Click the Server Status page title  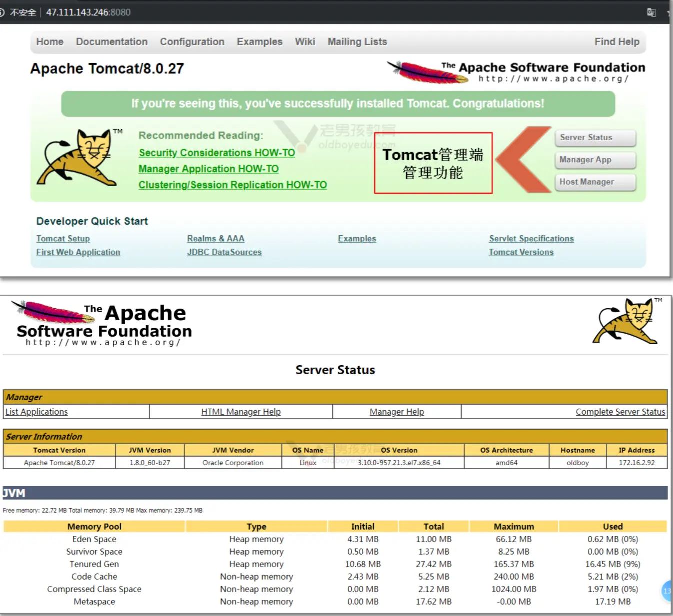[x=335, y=370]
